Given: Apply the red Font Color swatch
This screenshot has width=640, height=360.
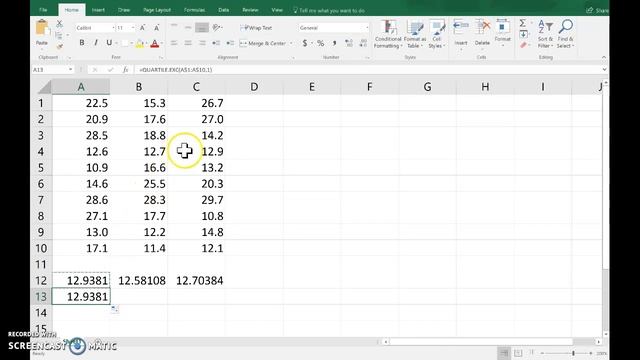Looking at the screenshot, I should click(x=154, y=43).
